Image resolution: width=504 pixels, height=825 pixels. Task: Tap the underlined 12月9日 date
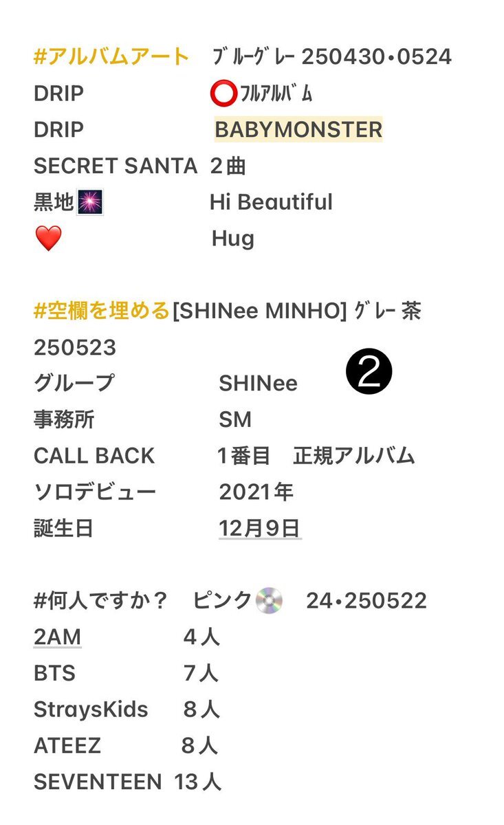(259, 529)
